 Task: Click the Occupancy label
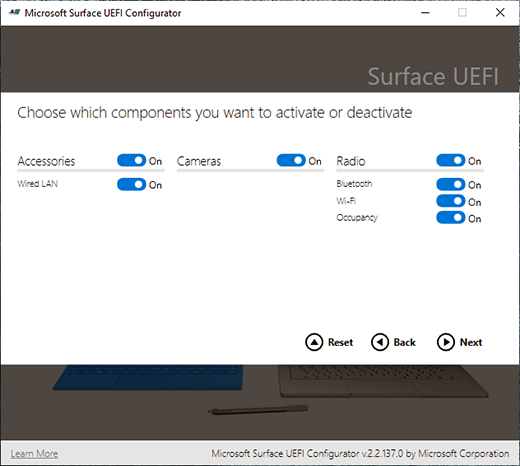coord(357,218)
